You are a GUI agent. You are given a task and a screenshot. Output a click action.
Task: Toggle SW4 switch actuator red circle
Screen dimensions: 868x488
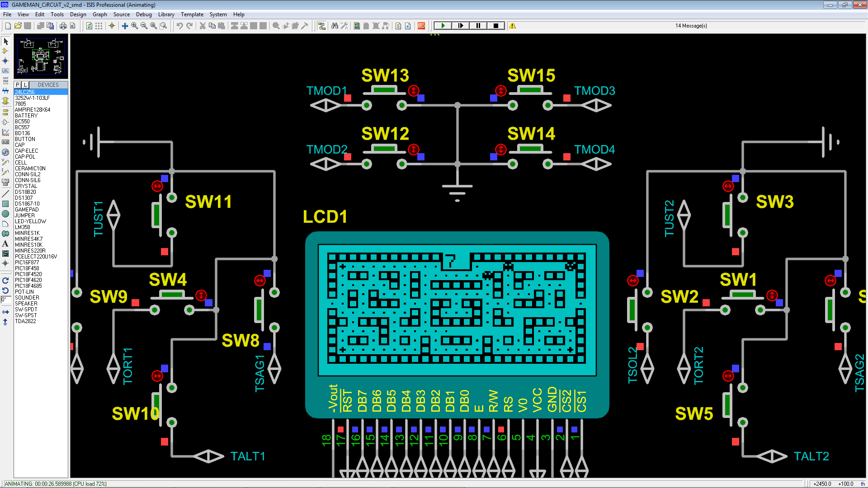point(201,295)
